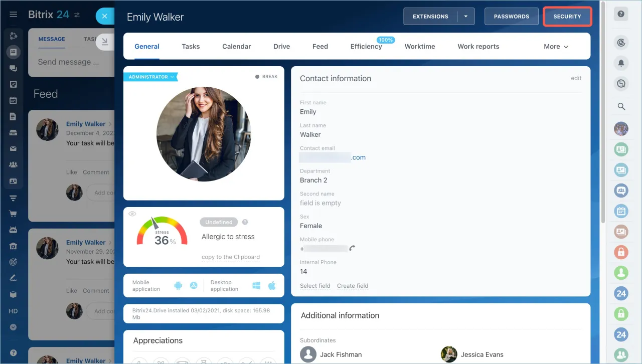Viewport: 642px width, 364px height.
Task: Open the shopping cart icon in left sidebar
Action: [x=14, y=214]
